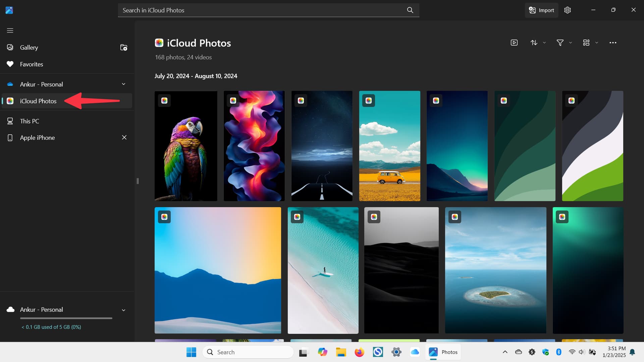Open the iCloud app in the taskbar
Screen dimensions: 644x362
(415, 352)
